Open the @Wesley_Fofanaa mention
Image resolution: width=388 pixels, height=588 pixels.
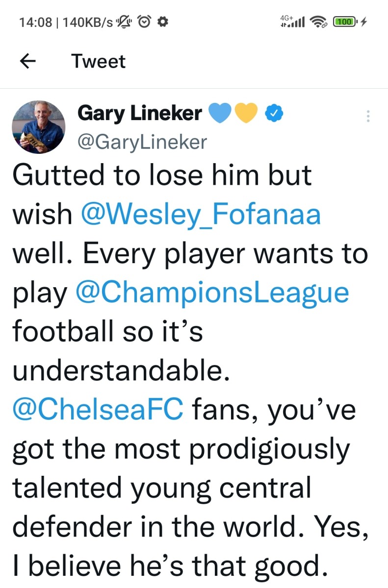pos(201,214)
